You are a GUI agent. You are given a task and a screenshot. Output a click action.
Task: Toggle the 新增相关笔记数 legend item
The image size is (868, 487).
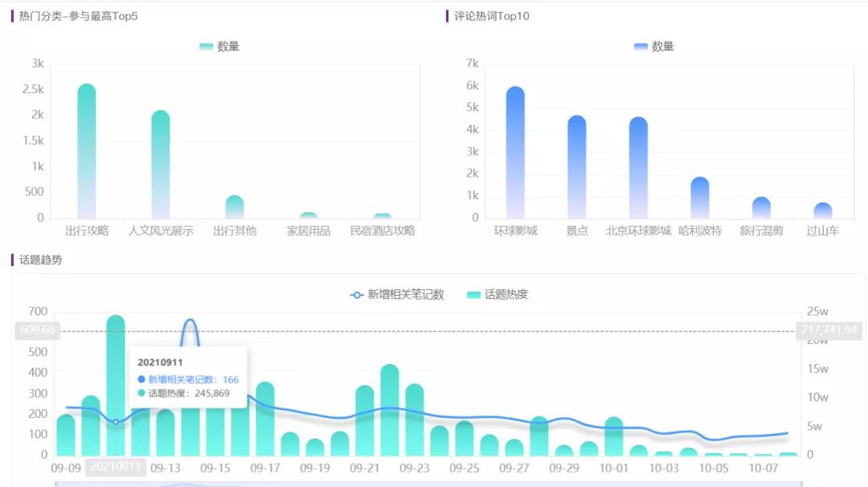click(397, 294)
